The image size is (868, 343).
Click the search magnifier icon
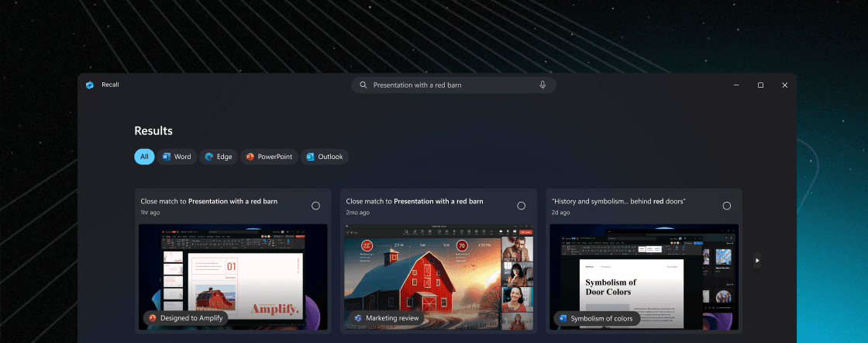tap(363, 85)
